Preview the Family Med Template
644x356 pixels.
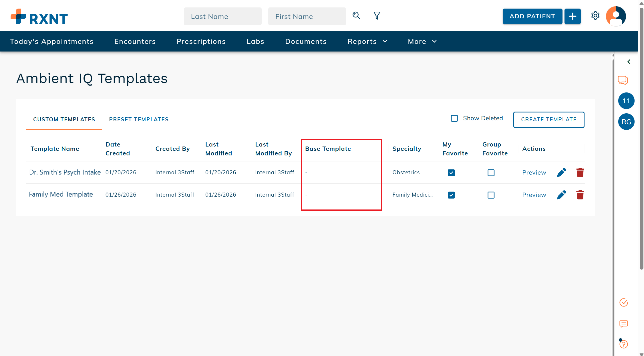click(534, 195)
